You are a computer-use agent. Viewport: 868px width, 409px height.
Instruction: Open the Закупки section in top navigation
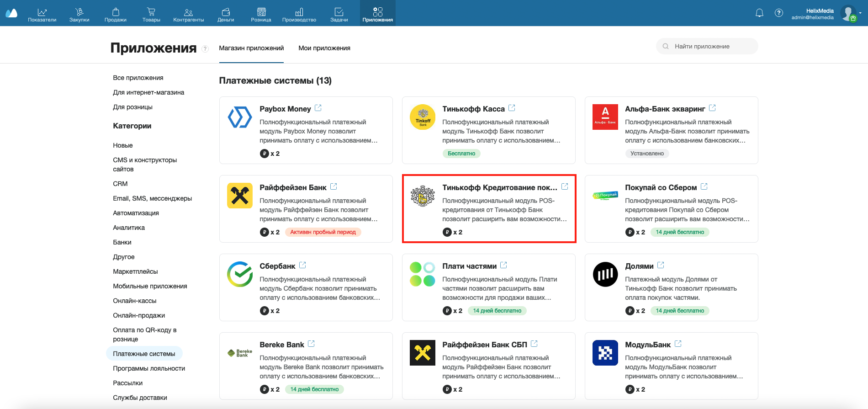pyautogui.click(x=79, y=14)
